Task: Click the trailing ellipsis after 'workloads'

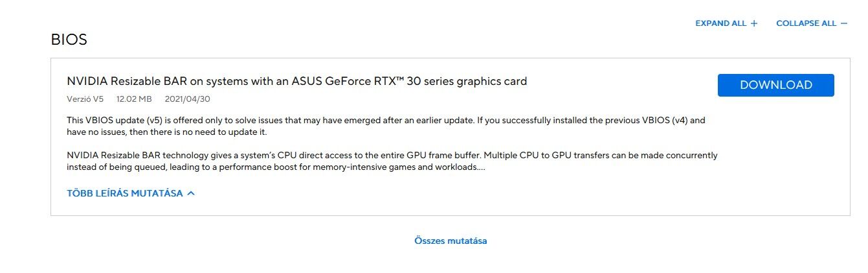Action: click(482, 167)
